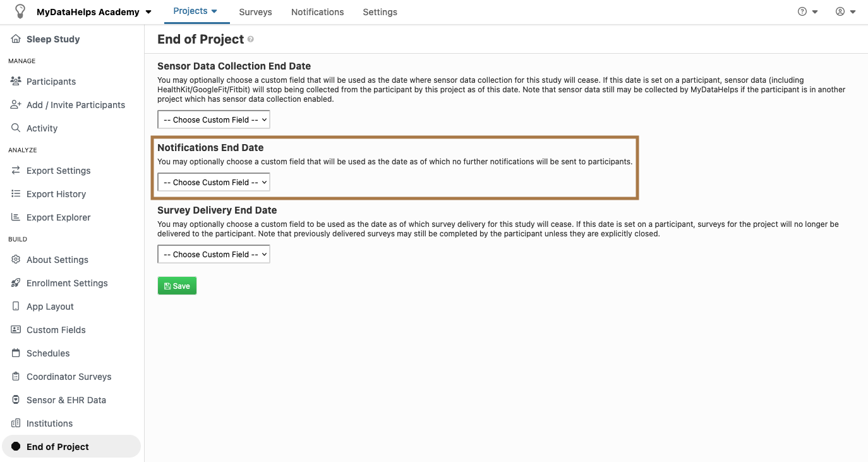Click the help info icon beside End of Project
This screenshot has width=868, height=462.
[x=251, y=40]
